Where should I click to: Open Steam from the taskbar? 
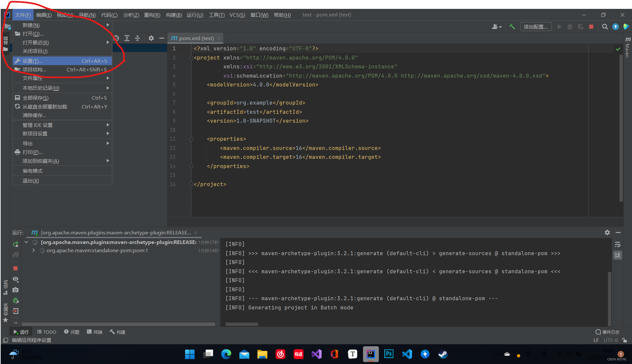tap(443, 354)
